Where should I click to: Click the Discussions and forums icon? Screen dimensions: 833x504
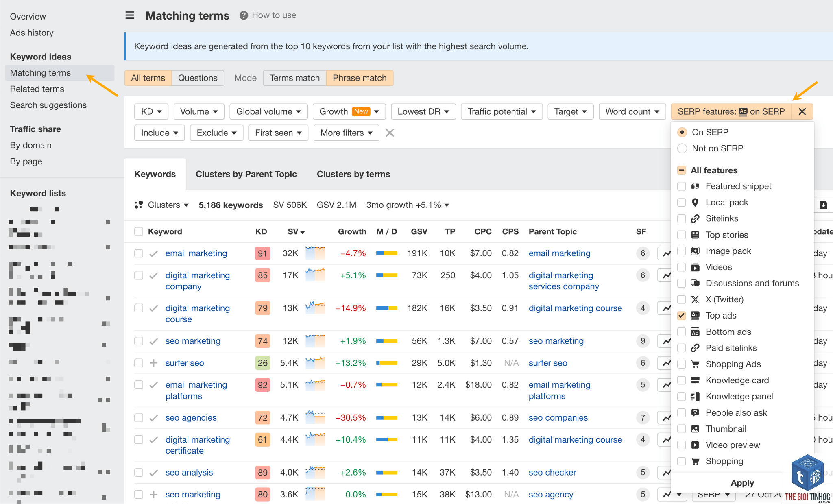(x=695, y=283)
